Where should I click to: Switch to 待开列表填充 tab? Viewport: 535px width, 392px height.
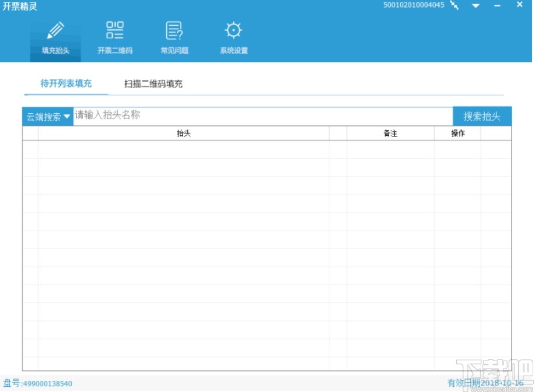[66, 83]
